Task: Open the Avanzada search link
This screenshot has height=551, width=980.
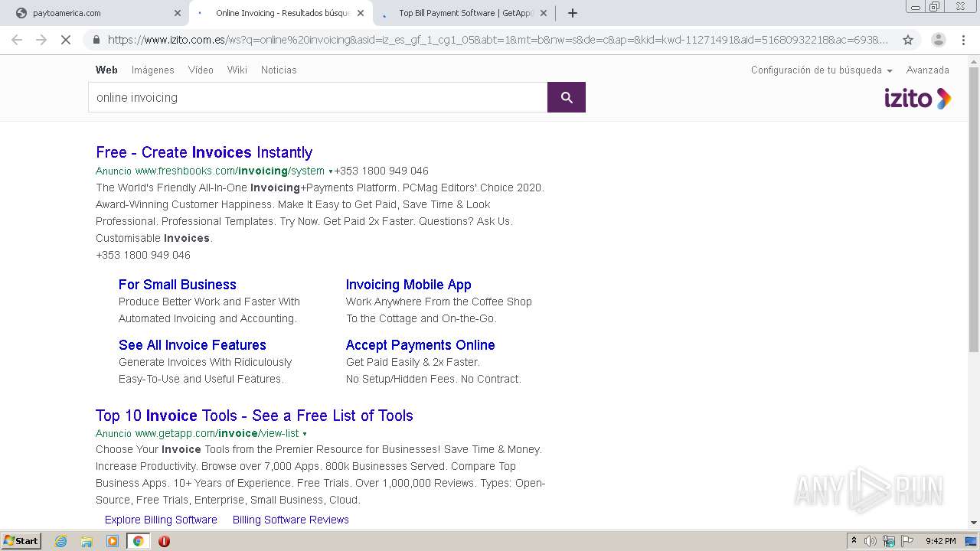Action: click(928, 70)
